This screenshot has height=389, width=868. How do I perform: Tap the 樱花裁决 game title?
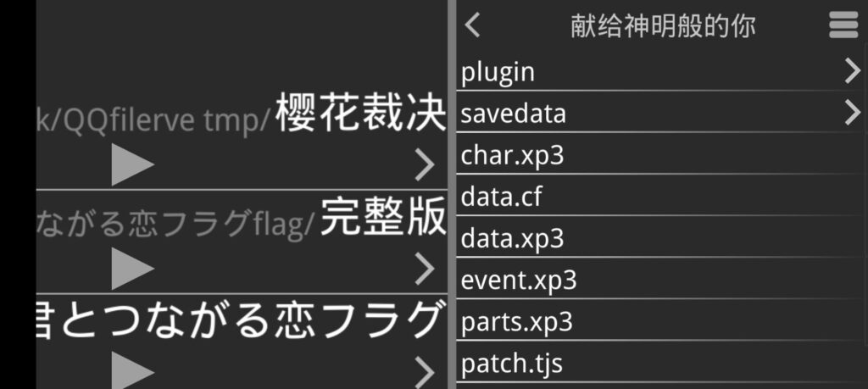coord(361,113)
